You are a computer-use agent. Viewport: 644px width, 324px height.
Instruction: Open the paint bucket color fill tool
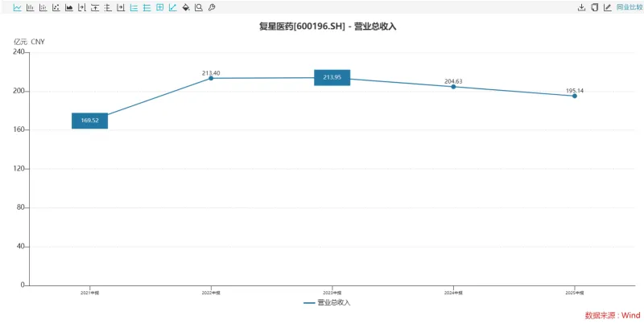185,7
